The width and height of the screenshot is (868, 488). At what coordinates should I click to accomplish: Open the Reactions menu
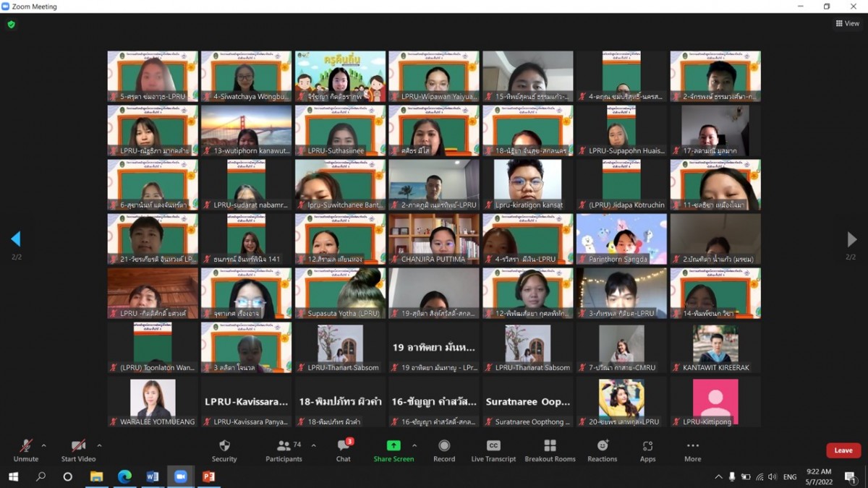coord(602,446)
